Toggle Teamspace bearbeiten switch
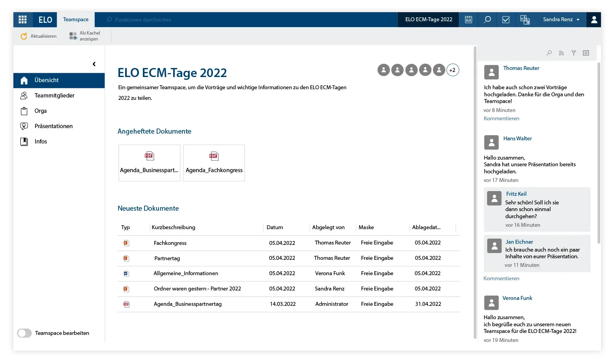614x364 pixels. click(x=24, y=333)
